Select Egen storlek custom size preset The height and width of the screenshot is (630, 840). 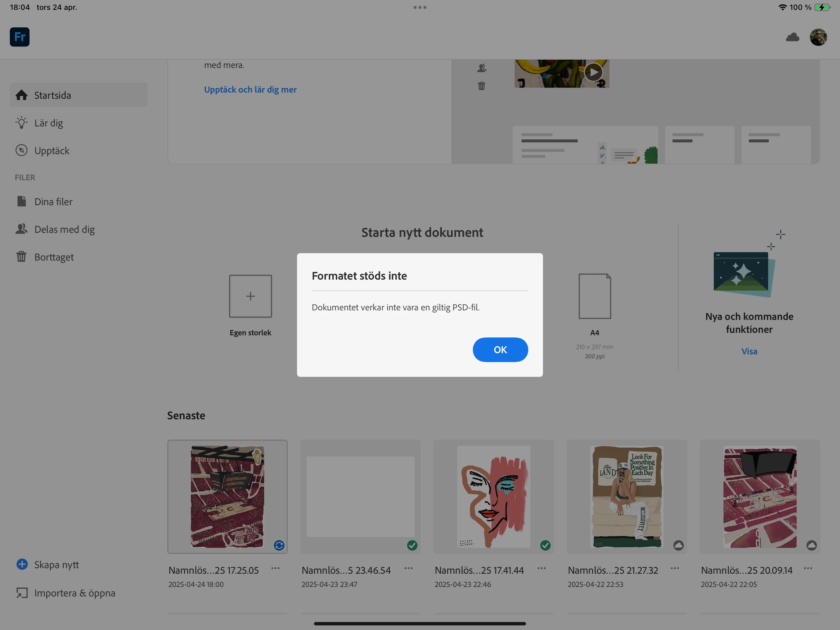click(x=250, y=296)
